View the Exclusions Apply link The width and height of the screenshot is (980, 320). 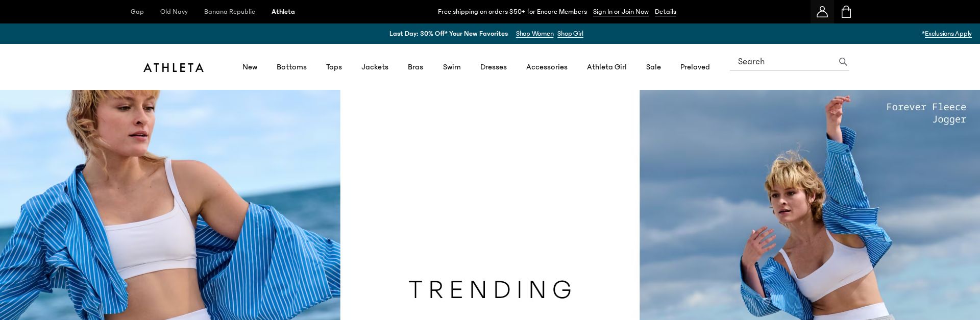948,34
